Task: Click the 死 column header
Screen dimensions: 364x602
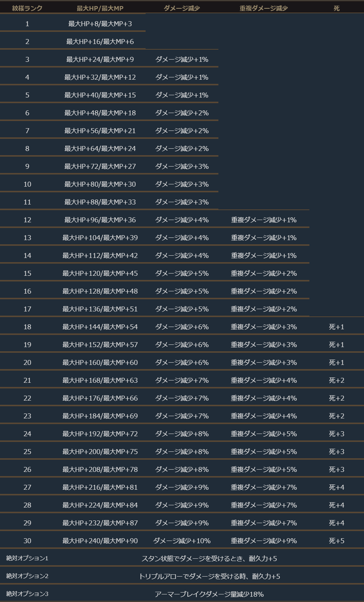Action: pos(336,8)
